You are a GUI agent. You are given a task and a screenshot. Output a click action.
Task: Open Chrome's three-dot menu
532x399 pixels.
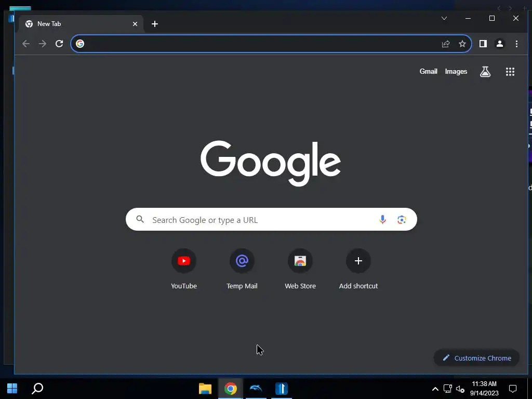pyautogui.click(x=516, y=44)
